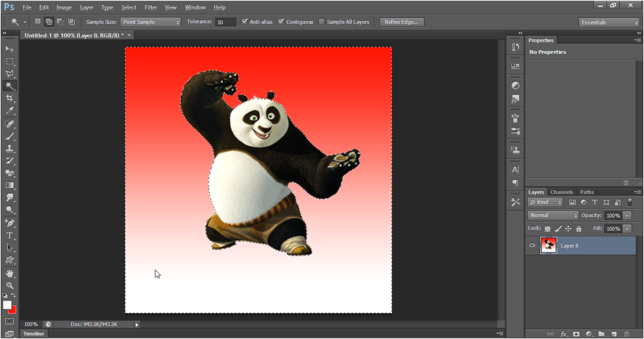Open the Sample Size dropdown
Image resolution: width=644 pixels, height=339 pixels.
150,23
